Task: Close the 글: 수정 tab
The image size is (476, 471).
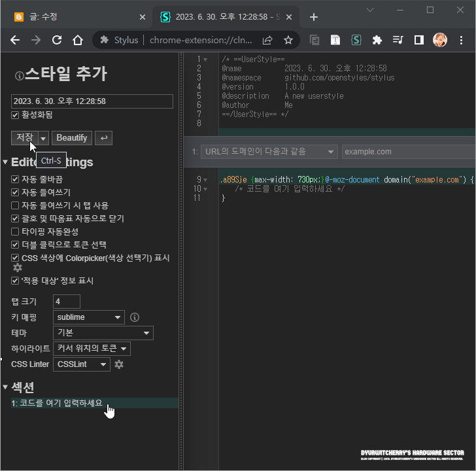Action: [142, 17]
